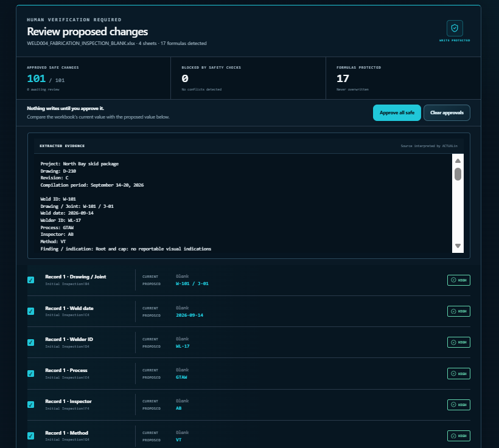This screenshot has width=499, height=448.
Task: Select proposed value AB
Action: click(178, 408)
